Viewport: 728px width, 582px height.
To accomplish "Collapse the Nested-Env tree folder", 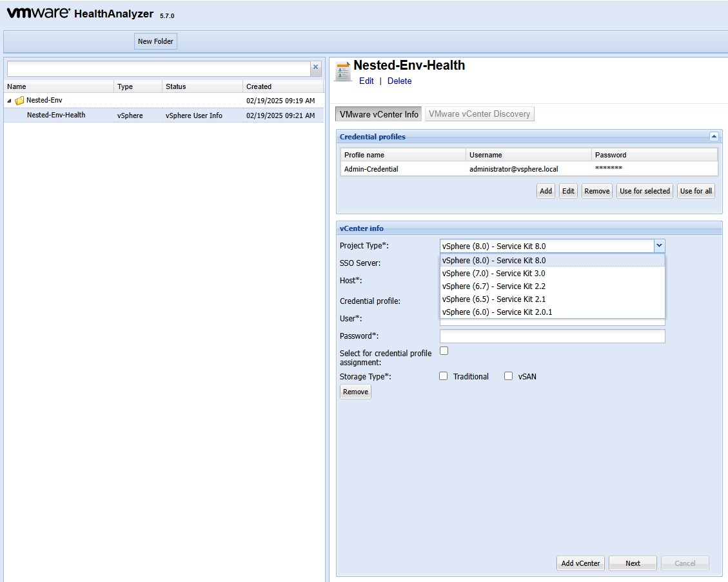I will coord(9,101).
